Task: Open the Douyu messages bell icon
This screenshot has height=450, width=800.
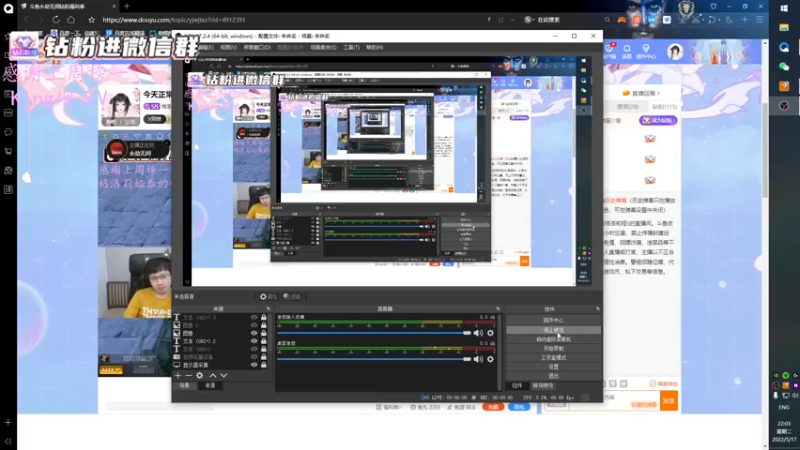Action: click(x=627, y=51)
